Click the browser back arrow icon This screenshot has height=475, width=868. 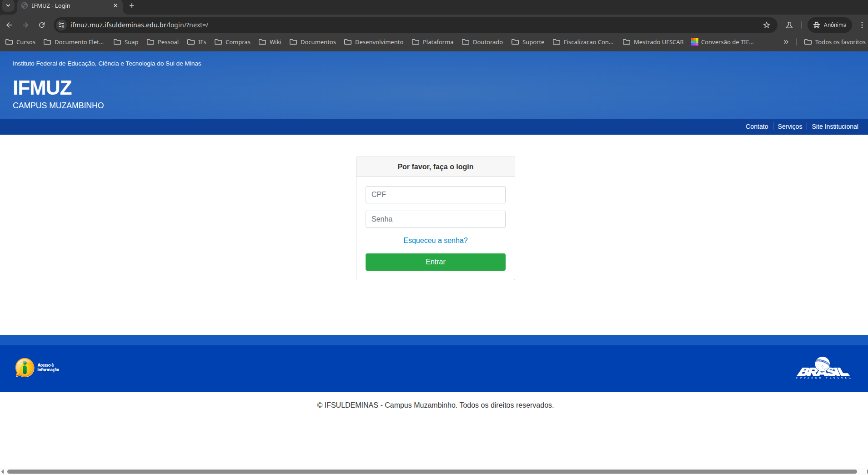[9, 25]
